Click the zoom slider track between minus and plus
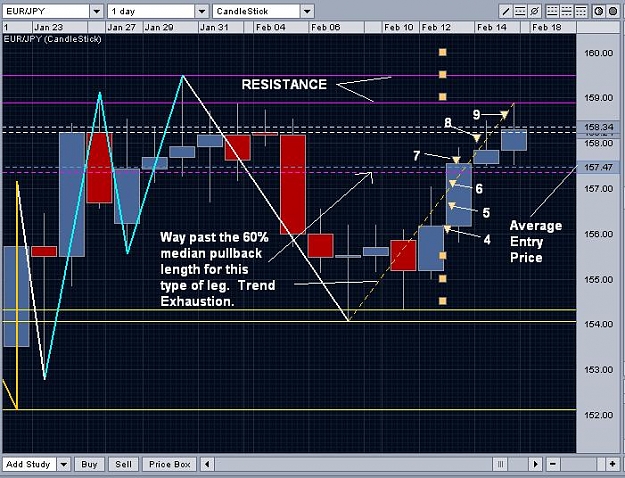Viewport: 625px width, 478px height. (x=582, y=464)
